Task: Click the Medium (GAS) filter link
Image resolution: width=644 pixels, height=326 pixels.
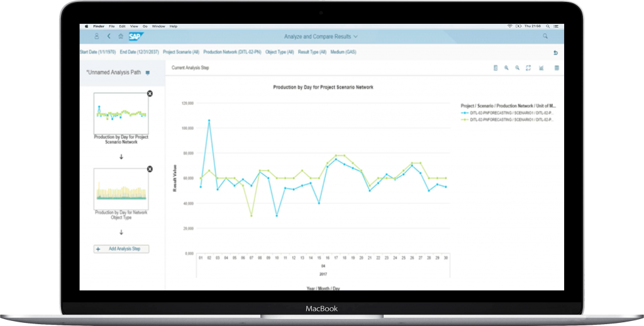Action: click(343, 52)
